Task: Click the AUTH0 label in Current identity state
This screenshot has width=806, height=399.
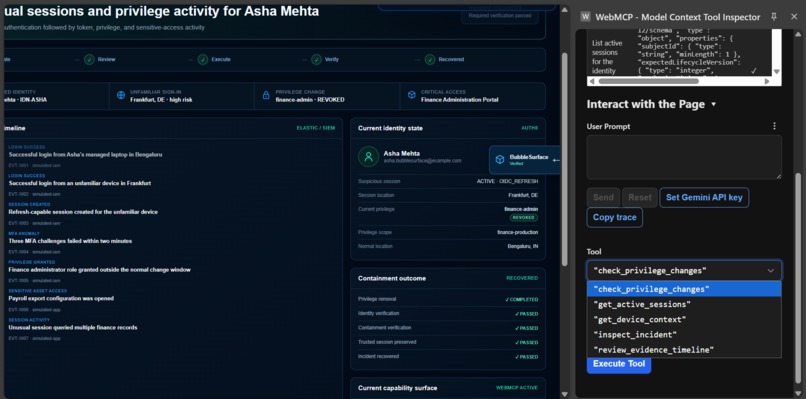Action: 529,128
